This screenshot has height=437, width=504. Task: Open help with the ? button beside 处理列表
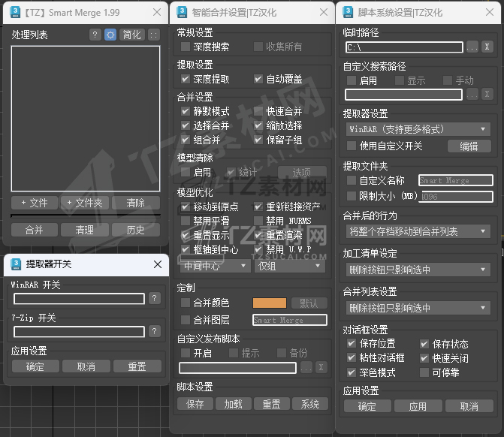(95, 35)
